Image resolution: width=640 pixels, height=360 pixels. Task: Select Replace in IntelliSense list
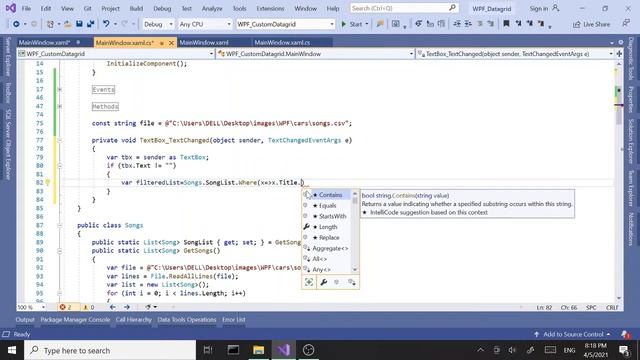327,238
